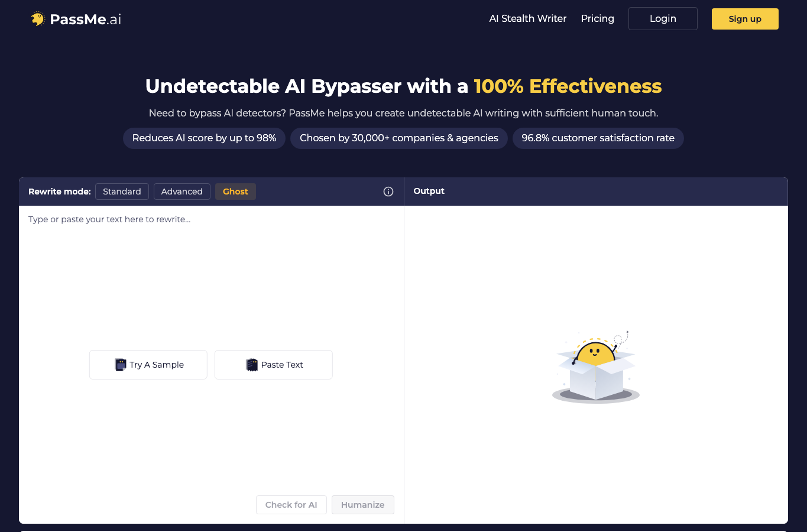
Task: Click the Login button
Action: click(x=663, y=18)
